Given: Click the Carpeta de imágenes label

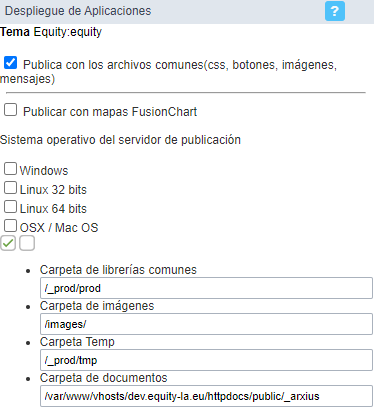Looking at the screenshot, I should click(x=97, y=306).
